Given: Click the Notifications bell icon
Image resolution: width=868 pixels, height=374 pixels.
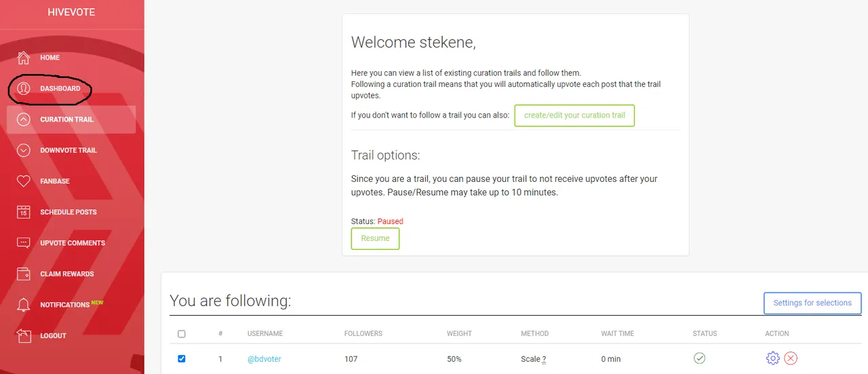Looking at the screenshot, I should [x=24, y=305].
